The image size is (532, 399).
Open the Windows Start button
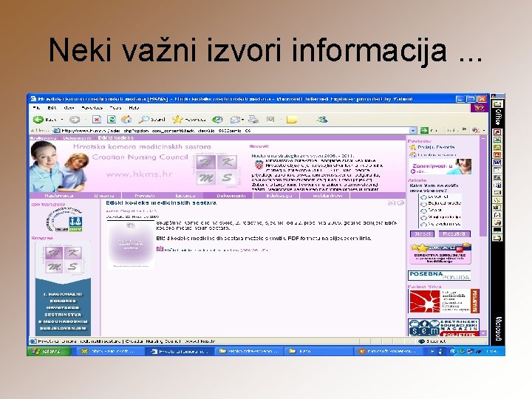tap(50, 351)
